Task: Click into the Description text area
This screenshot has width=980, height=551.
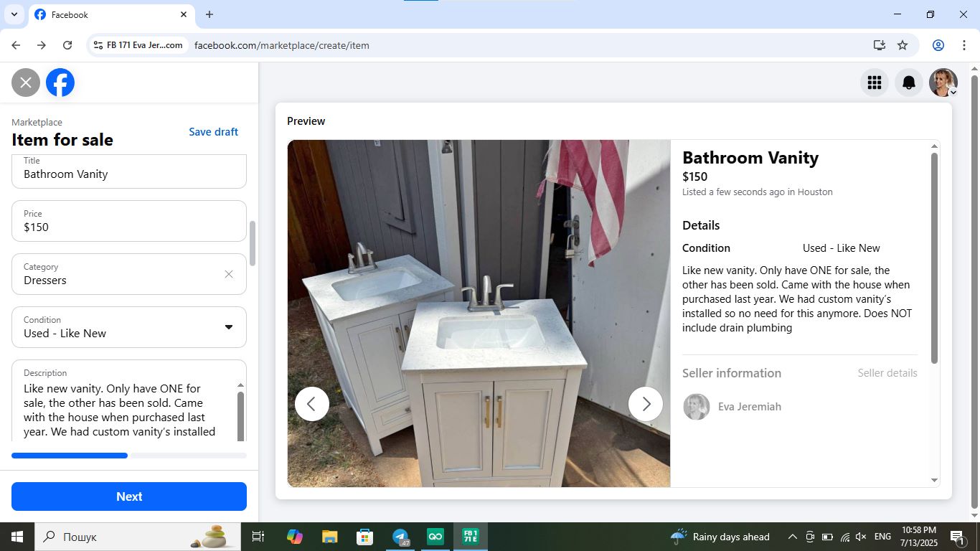Action: [x=126, y=409]
